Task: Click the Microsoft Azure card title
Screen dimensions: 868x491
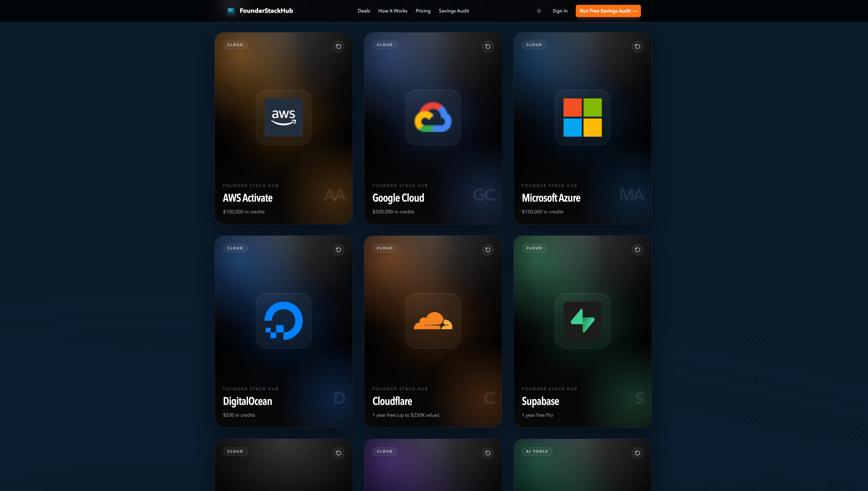Action: pyautogui.click(x=551, y=198)
